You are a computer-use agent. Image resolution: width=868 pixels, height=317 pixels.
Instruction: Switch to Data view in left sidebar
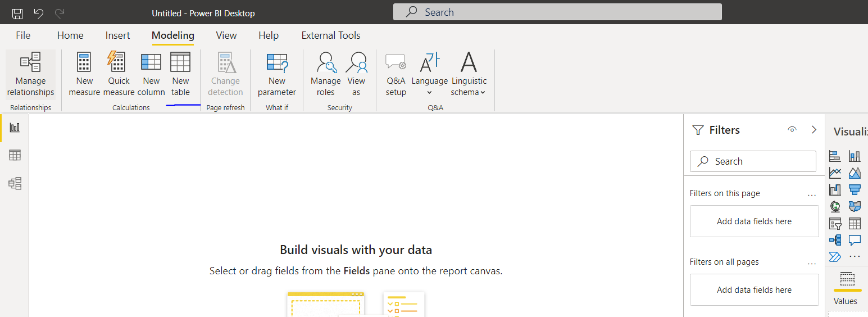coord(15,155)
